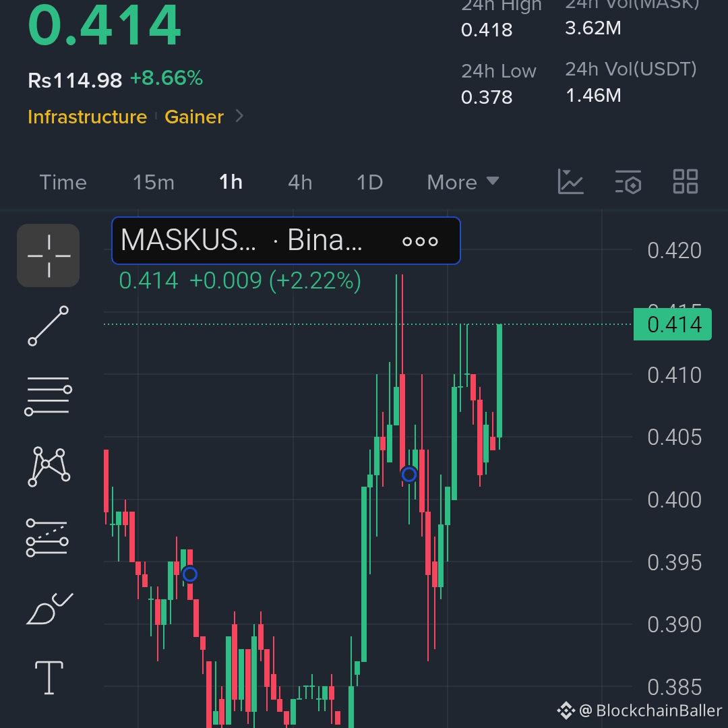Click the 0.420 price axis label
728x728 pixels.
coord(674,251)
